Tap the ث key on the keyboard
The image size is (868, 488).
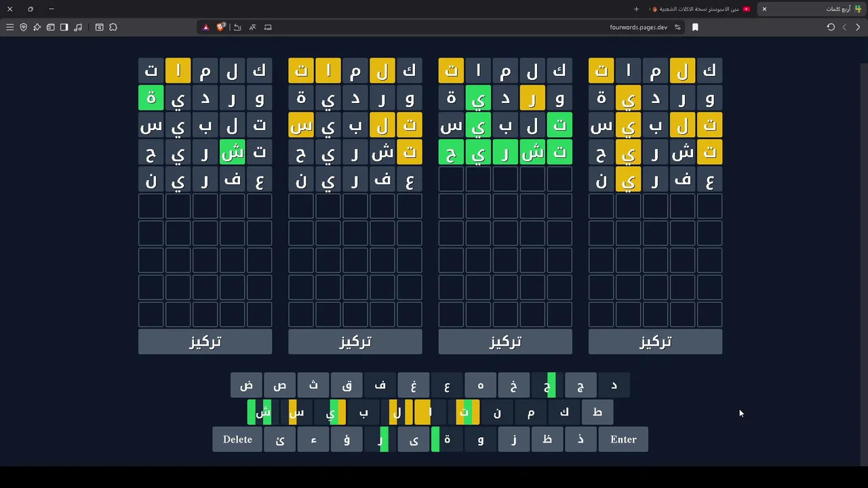[313, 385]
